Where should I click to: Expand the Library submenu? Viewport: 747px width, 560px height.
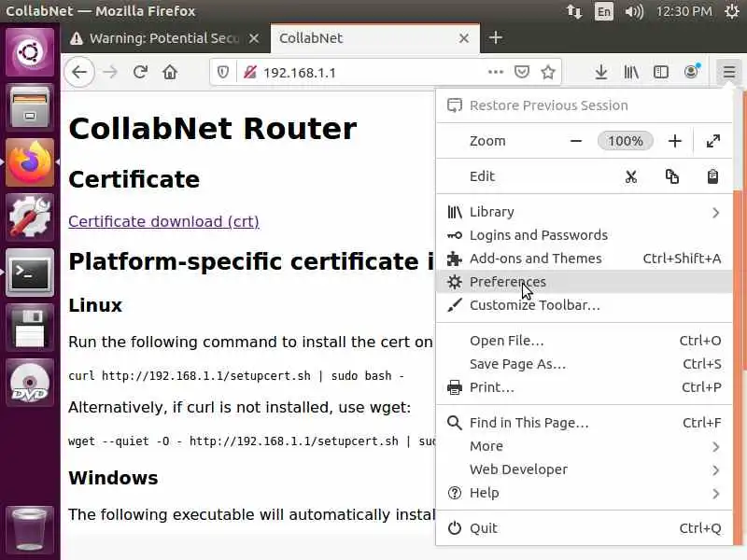585,212
